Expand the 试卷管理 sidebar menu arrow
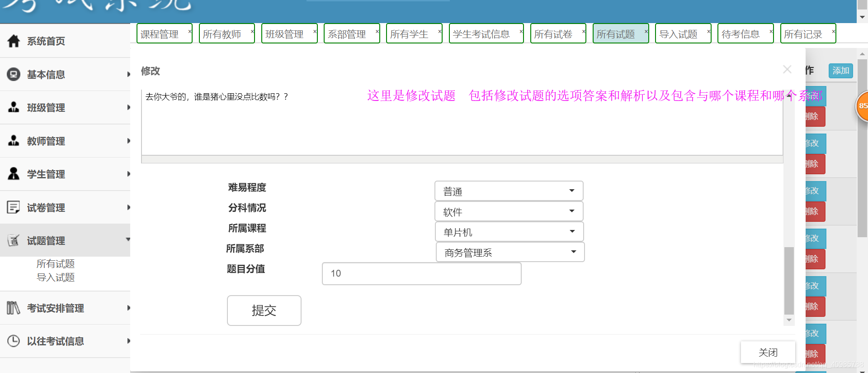This screenshot has height=373, width=868. (x=128, y=207)
